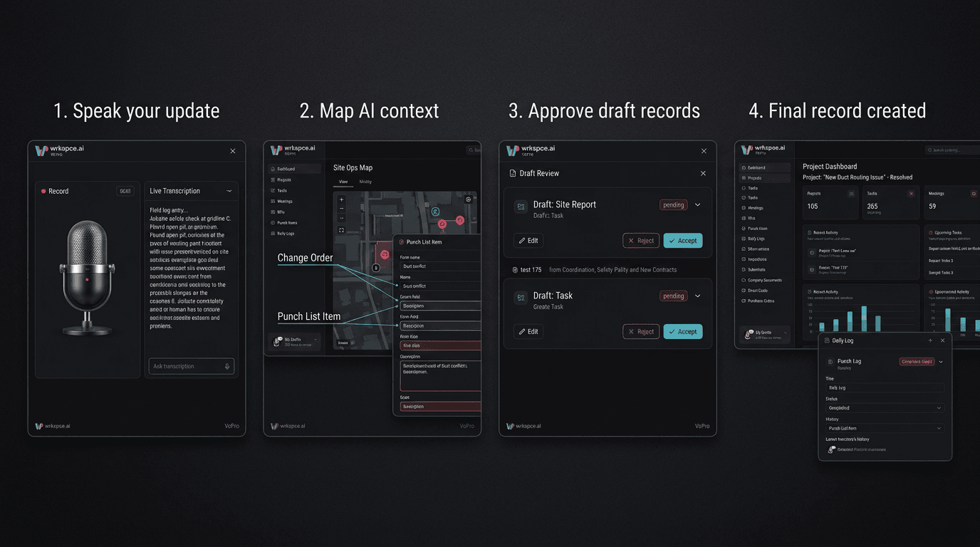Expand the Draft: Task card chevron
The width and height of the screenshot is (980, 547).
coord(697,296)
